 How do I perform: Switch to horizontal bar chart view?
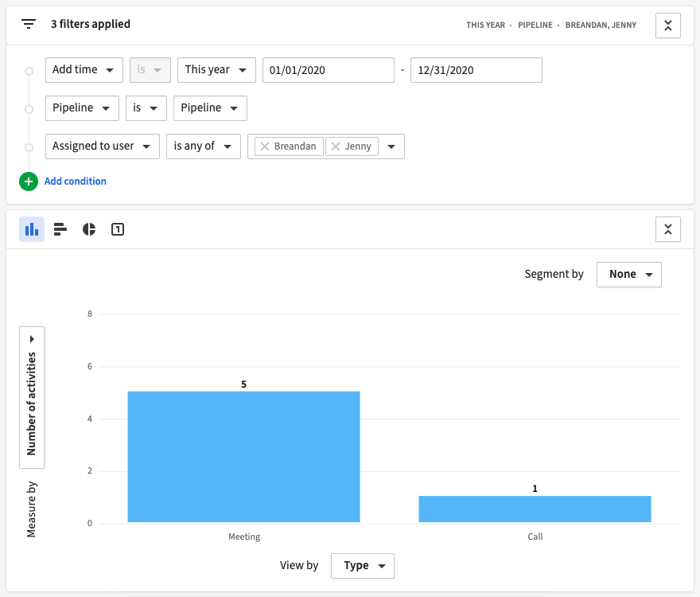[60, 229]
